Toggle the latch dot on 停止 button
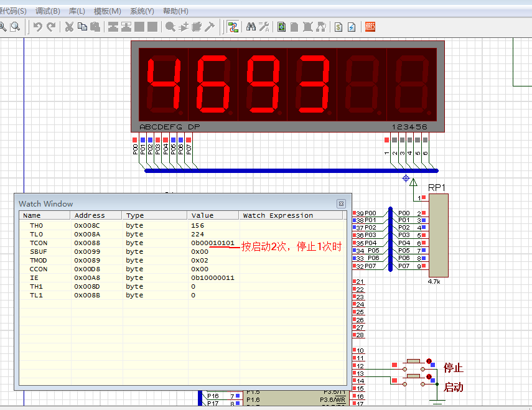 pyautogui.click(x=429, y=361)
